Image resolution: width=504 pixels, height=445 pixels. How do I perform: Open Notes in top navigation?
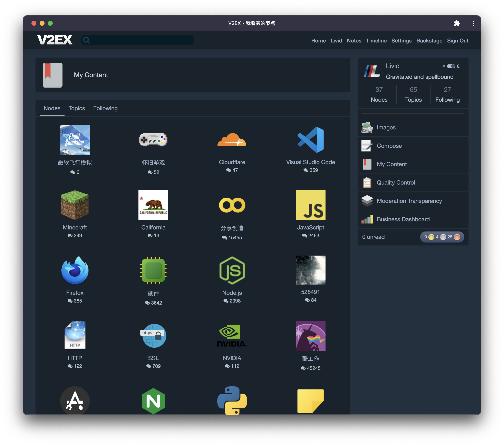354,41
